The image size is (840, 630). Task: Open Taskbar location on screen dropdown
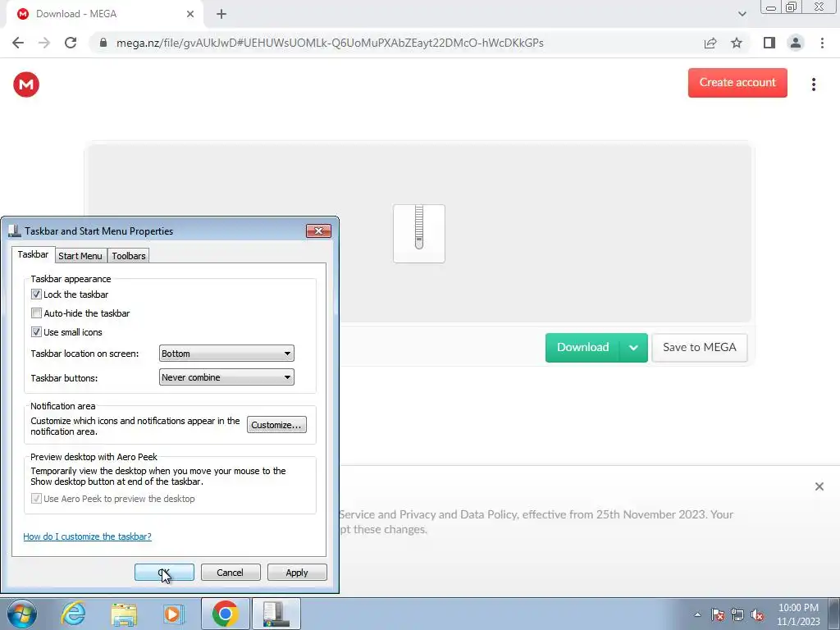tap(226, 354)
